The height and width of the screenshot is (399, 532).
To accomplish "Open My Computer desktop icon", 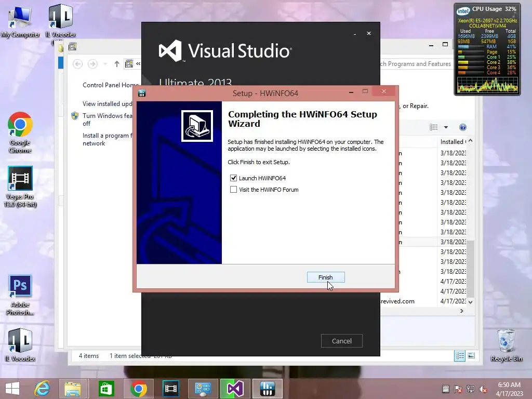I will point(20,21).
